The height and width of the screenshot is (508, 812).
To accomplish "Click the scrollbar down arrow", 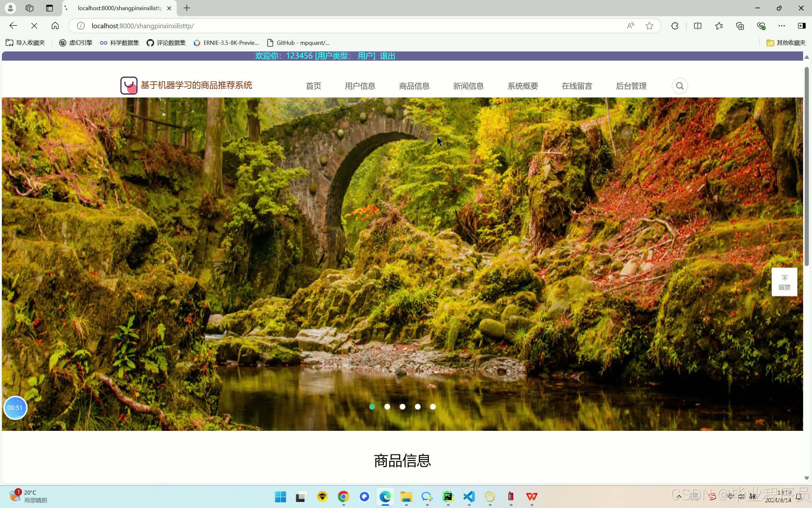I will coord(807,478).
